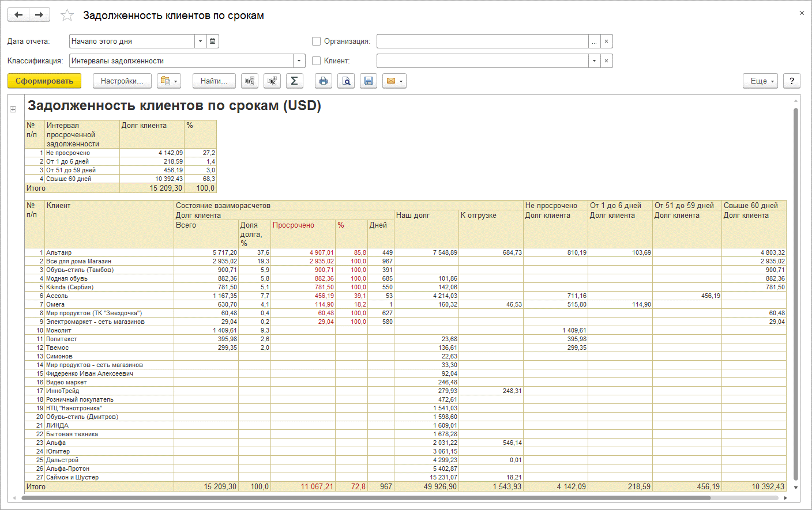
Task: Open the Дата отчета dropdown list
Action: coord(200,41)
